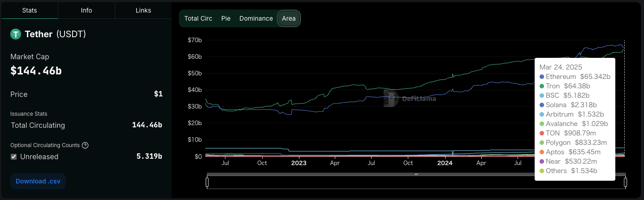Switch to the Stats tab
Viewport: 644px width, 200px height.
(30, 10)
